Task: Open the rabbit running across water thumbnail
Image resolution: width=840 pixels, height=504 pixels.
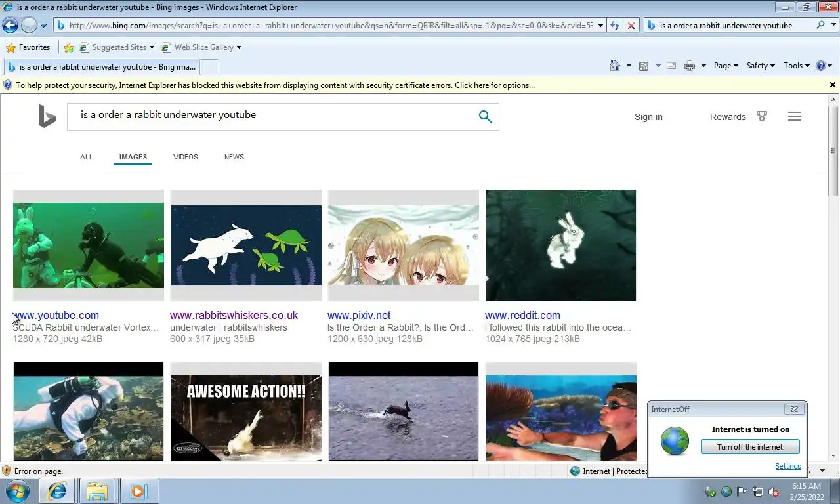Action: (x=404, y=411)
